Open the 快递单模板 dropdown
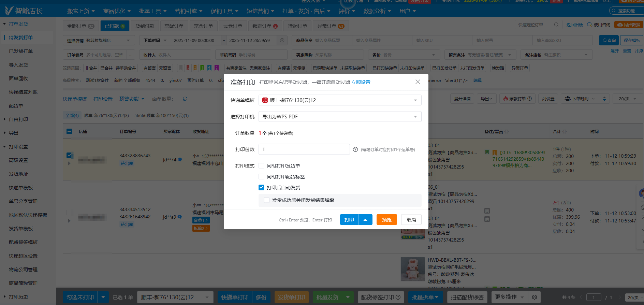The image size is (644, 305). (340, 100)
